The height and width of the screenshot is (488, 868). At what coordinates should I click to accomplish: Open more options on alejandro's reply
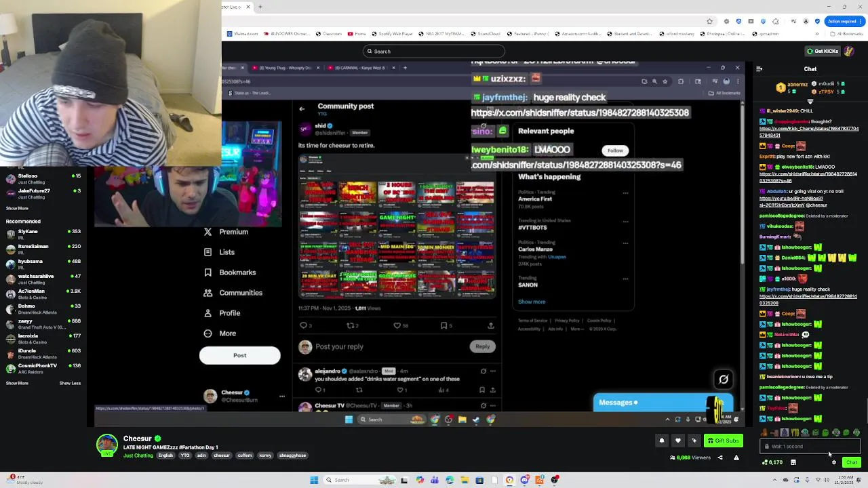click(493, 371)
